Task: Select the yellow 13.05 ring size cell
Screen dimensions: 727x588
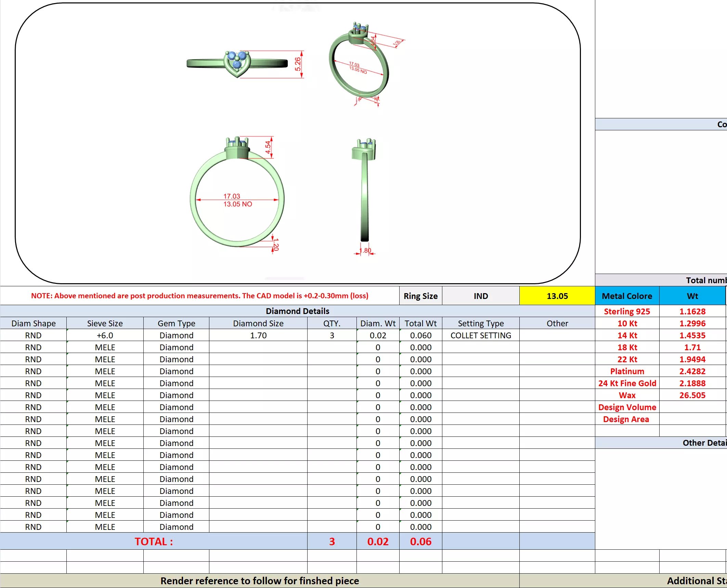Action: (x=557, y=296)
